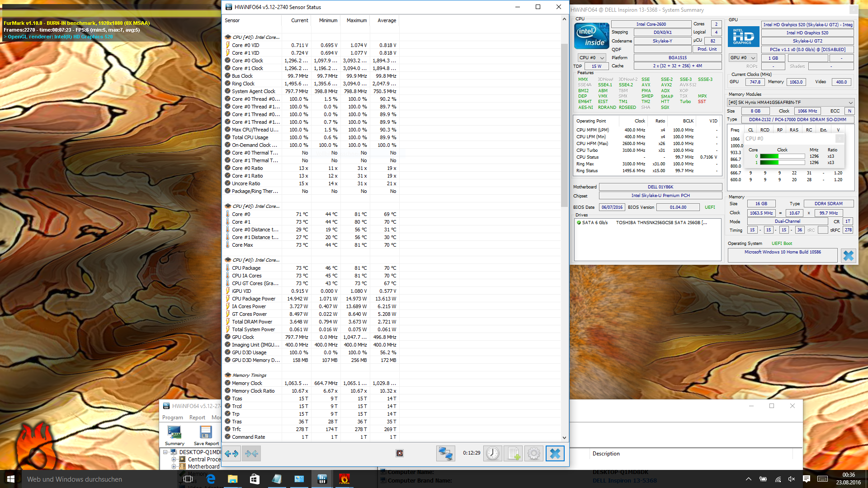This screenshot has width=868, height=488.
Task: Open the Program menu
Action: click(x=173, y=418)
